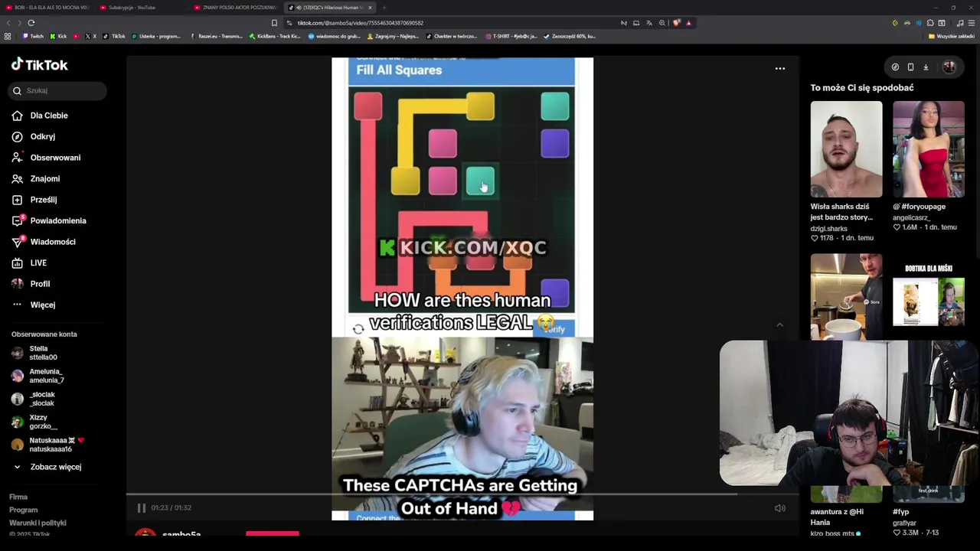Click the tiktok.com address bar URL
The image size is (980, 551).
point(361,23)
